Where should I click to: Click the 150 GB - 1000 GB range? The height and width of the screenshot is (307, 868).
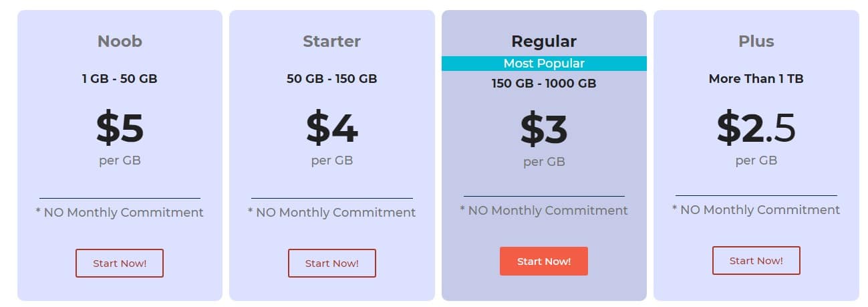pos(544,84)
